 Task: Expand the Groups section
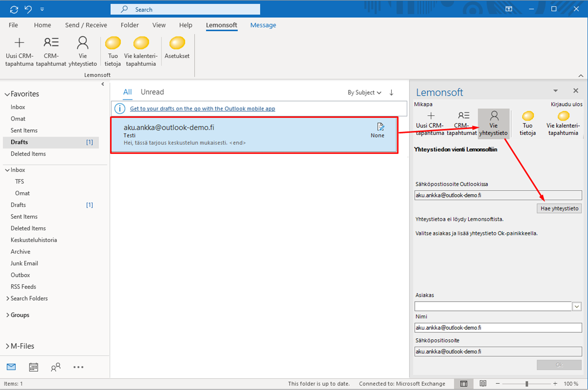point(7,315)
